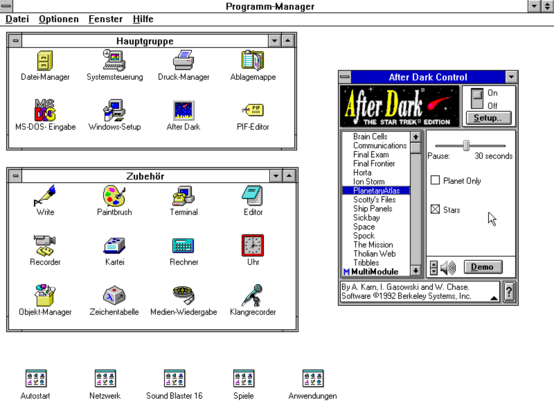Enable the Planet Only checkbox
The height and width of the screenshot is (416, 554).
435,180
